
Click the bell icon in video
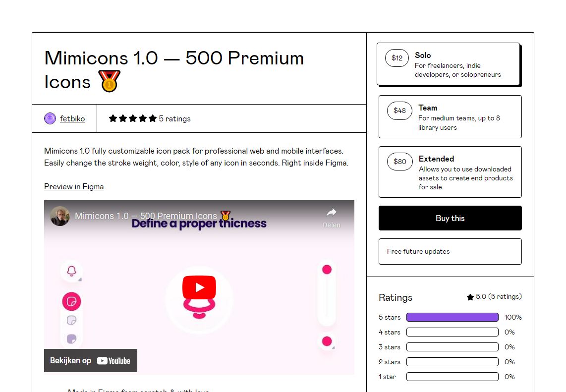71,271
